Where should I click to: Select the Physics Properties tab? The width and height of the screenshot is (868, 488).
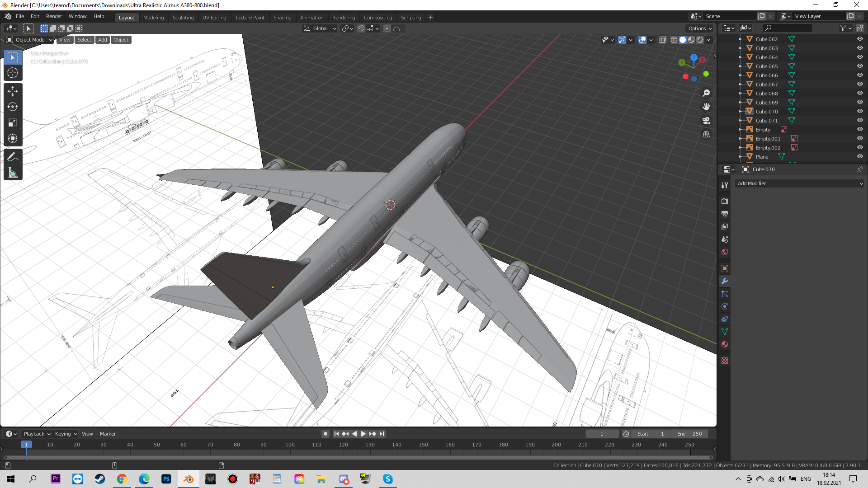click(x=725, y=306)
